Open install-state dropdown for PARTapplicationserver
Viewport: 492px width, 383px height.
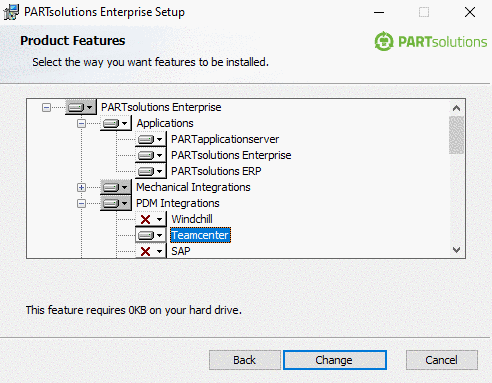pyautogui.click(x=151, y=139)
